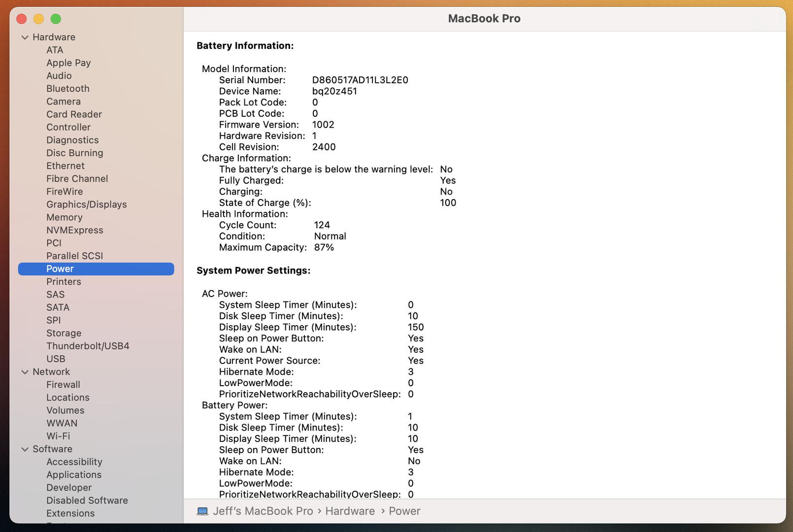
Task: Select the highlighted Power item
Action: tap(96, 268)
